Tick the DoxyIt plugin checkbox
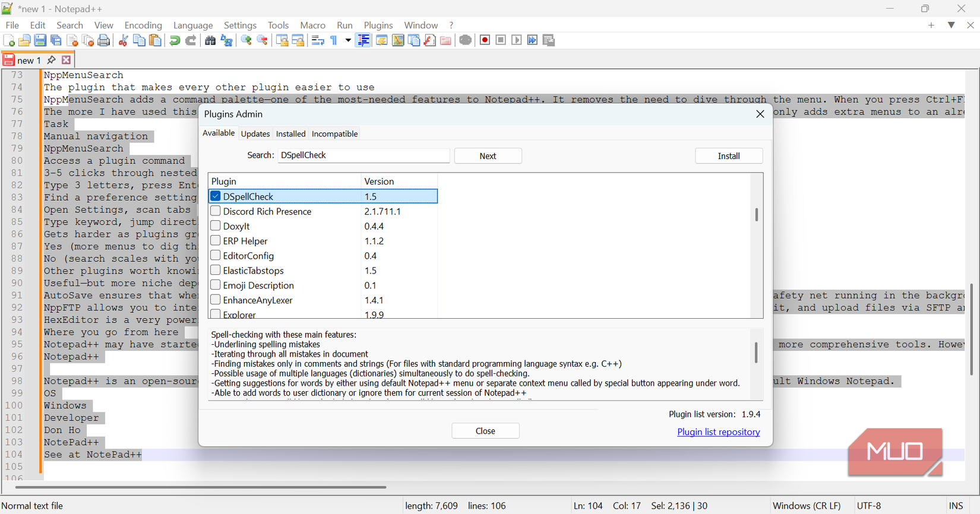This screenshot has width=980, height=514. pos(216,226)
